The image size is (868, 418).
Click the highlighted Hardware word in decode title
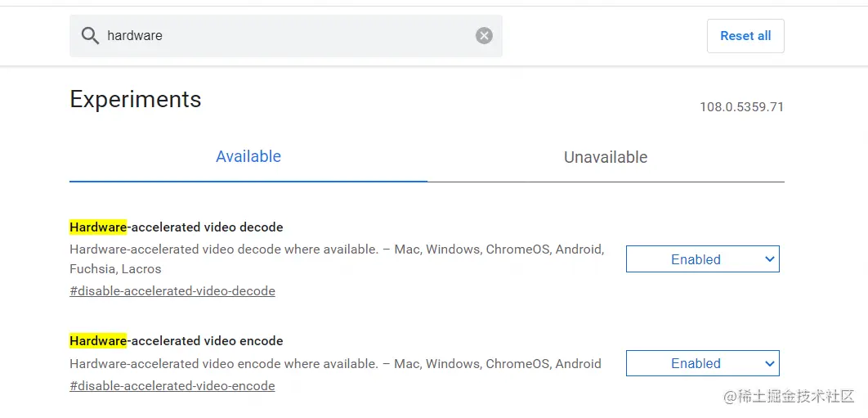point(98,227)
